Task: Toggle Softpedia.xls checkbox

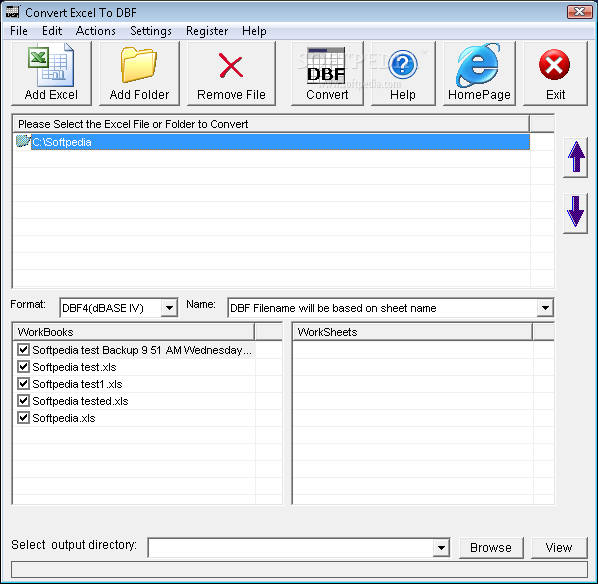Action: click(24, 418)
